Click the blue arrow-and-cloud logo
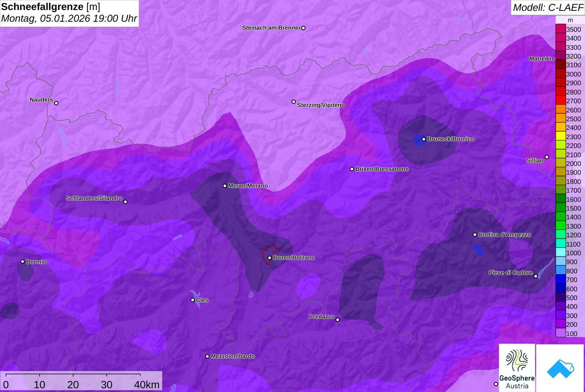 560,368
